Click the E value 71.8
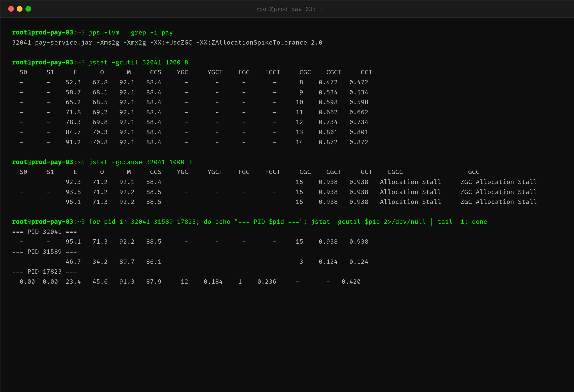574x392 pixels. pos(73,112)
